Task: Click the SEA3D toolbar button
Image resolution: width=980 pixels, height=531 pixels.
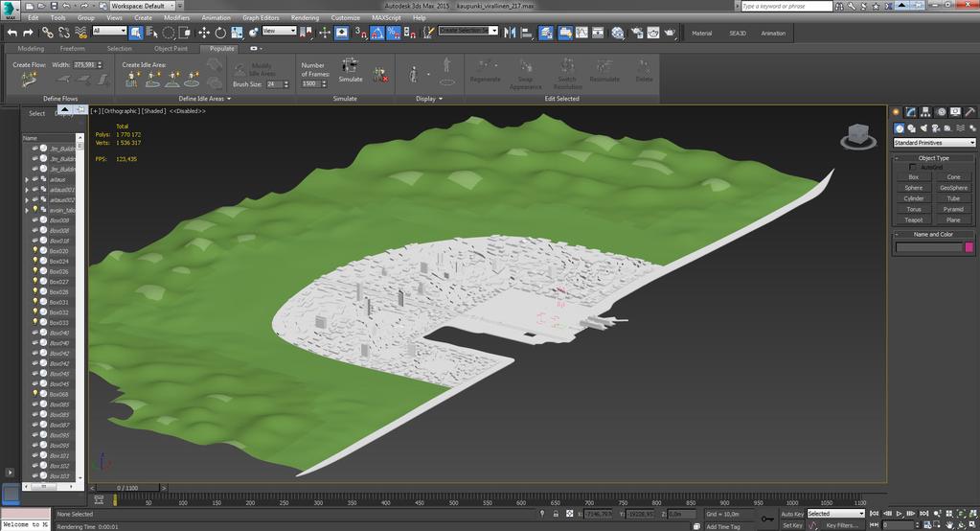Action: (x=738, y=34)
